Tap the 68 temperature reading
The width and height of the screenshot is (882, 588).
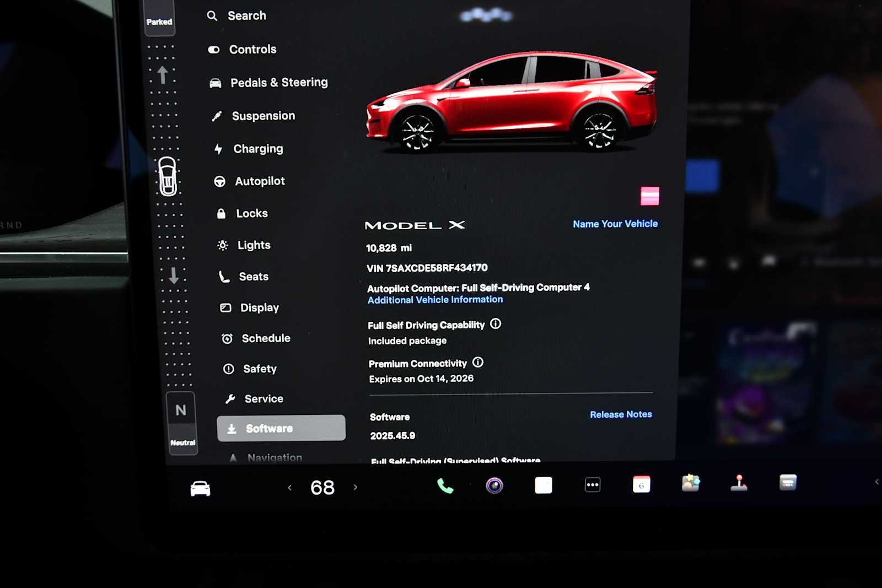[x=322, y=488]
